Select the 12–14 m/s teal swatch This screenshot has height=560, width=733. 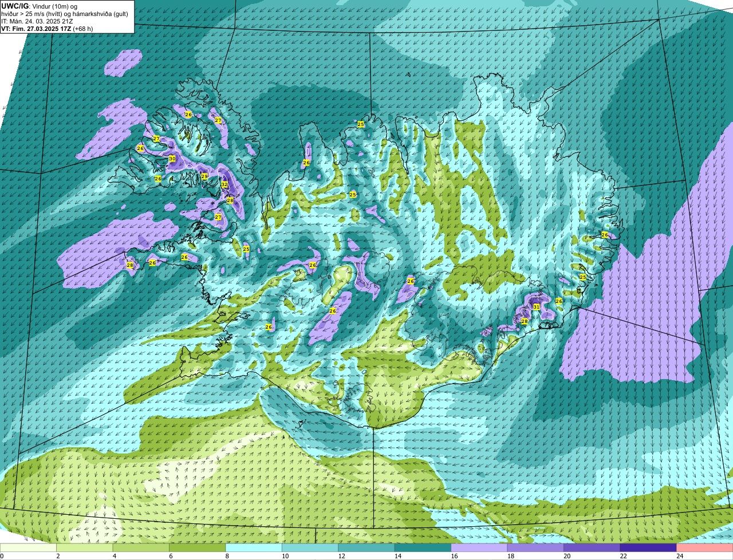366,548
